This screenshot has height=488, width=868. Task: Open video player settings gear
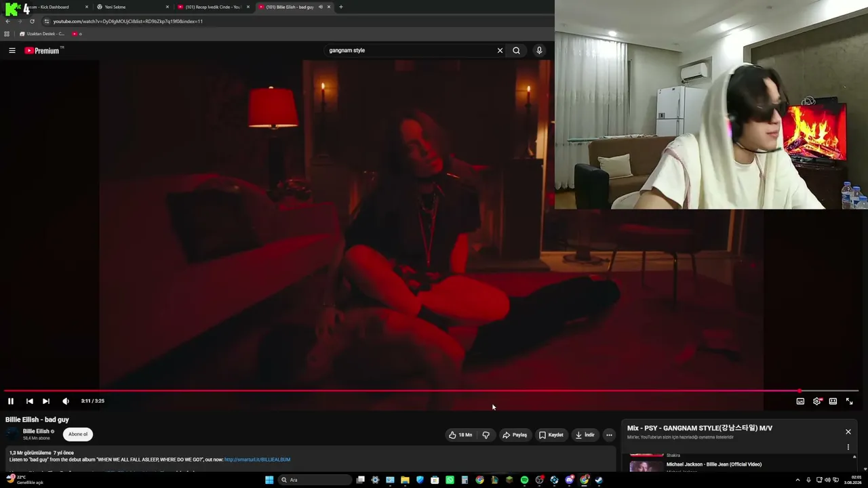(817, 401)
